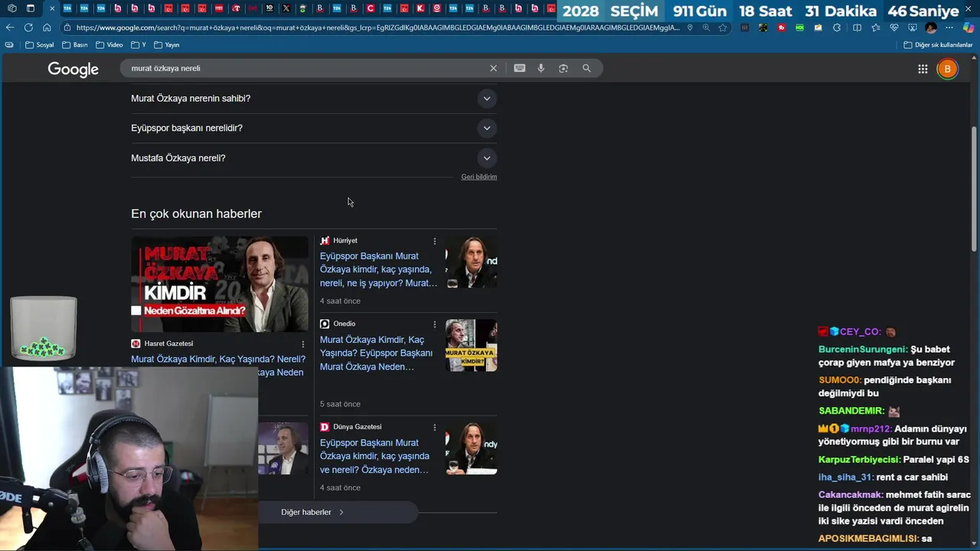Open location permission icon in address bar
The width and height of the screenshot is (980, 551).
click(690, 28)
